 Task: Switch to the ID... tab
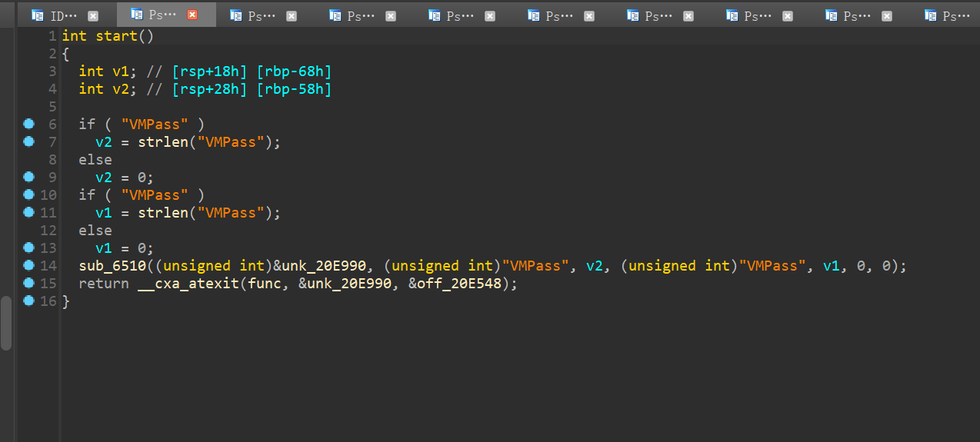pyautogui.click(x=58, y=15)
